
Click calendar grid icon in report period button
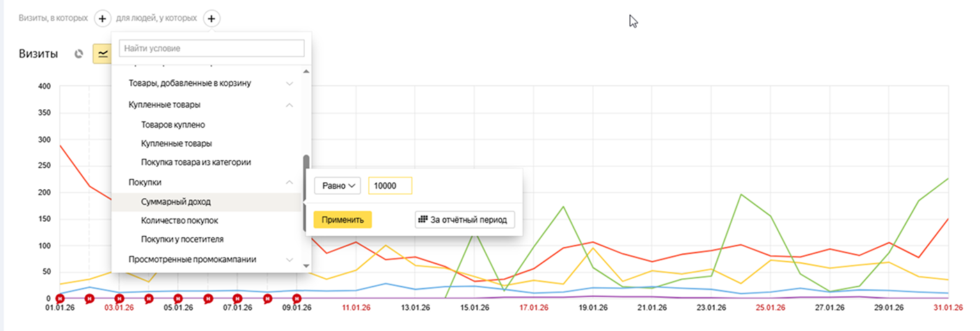click(x=422, y=220)
